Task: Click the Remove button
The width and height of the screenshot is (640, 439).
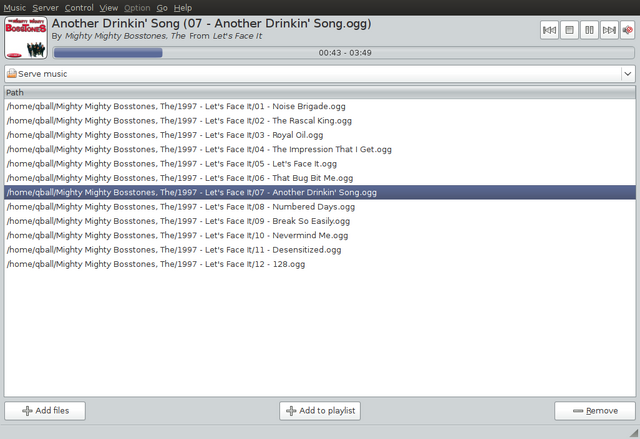Action: click(595, 411)
